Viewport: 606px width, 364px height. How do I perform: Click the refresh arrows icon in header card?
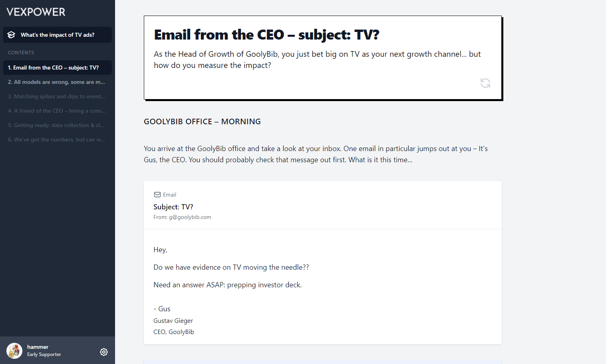pos(485,83)
